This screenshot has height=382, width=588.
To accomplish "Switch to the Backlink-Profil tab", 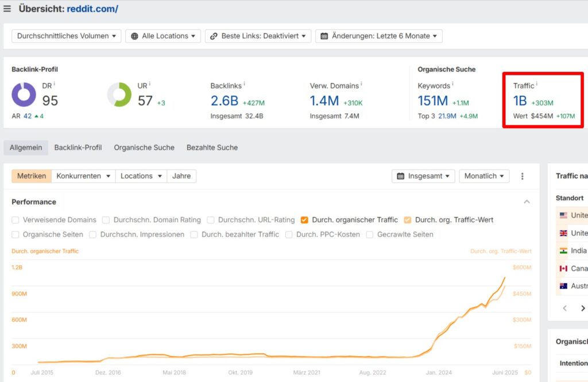I will pyautogui.click(x=78, y=148).
